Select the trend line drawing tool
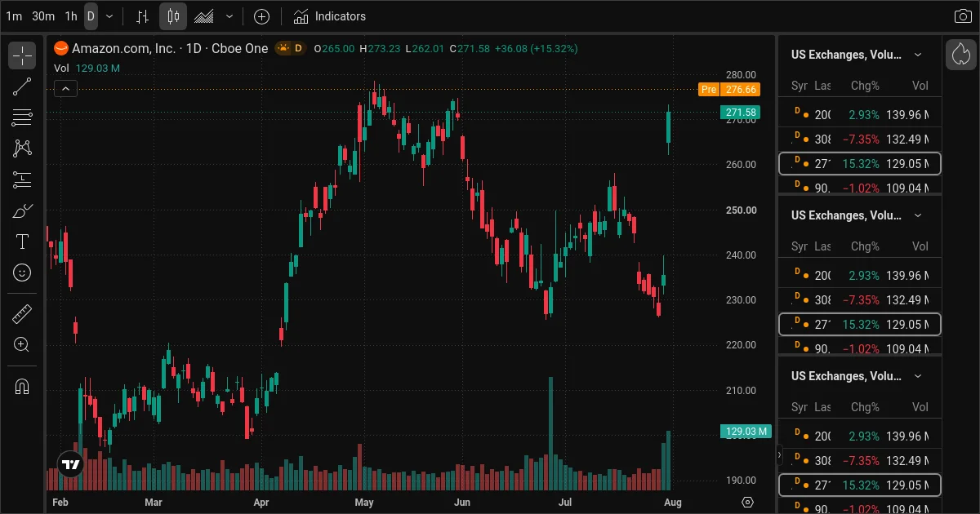980x514 pixels. (x=22, y=86)
